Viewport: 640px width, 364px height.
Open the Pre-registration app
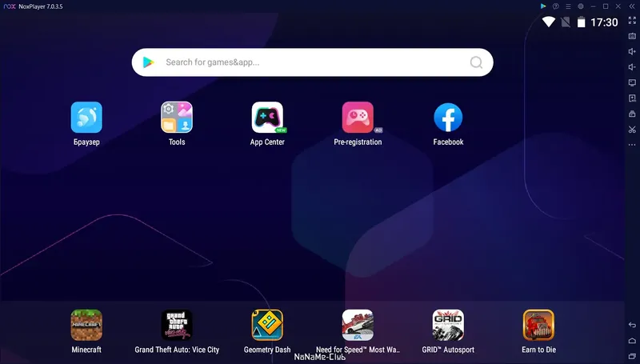(x=358, y=118)
